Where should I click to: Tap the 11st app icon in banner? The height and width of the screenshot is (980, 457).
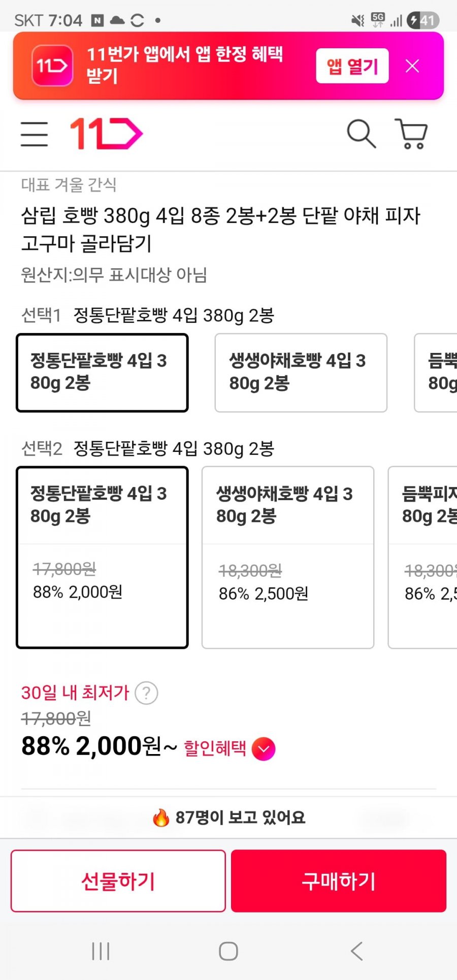[52, 66]
